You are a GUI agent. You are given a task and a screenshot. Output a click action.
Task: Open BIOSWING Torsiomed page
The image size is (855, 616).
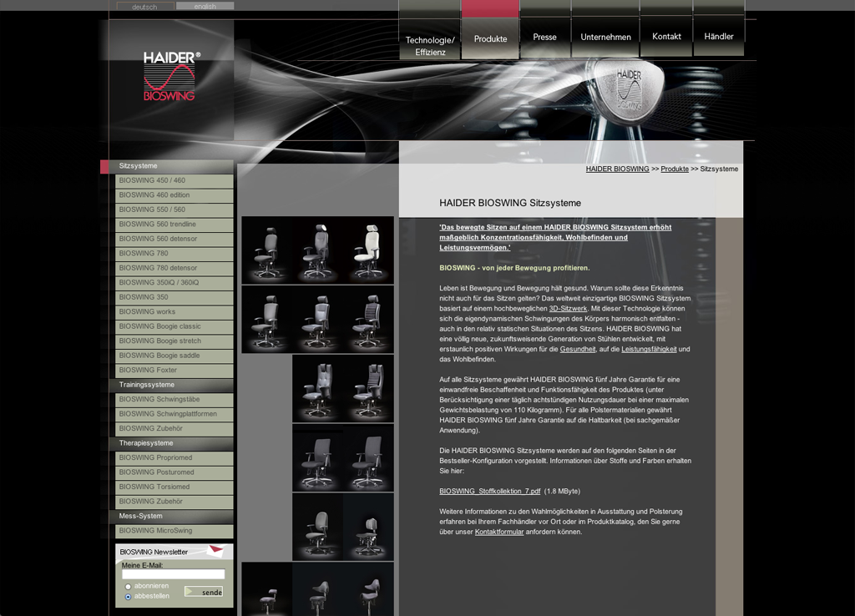(x=174, y=487)
